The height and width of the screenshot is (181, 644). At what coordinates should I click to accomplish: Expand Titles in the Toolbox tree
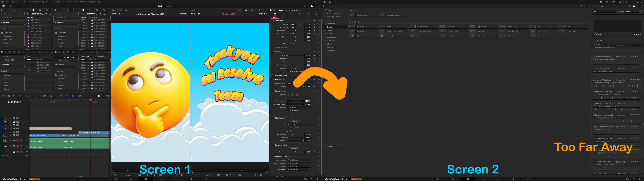[x=325, y=20]
